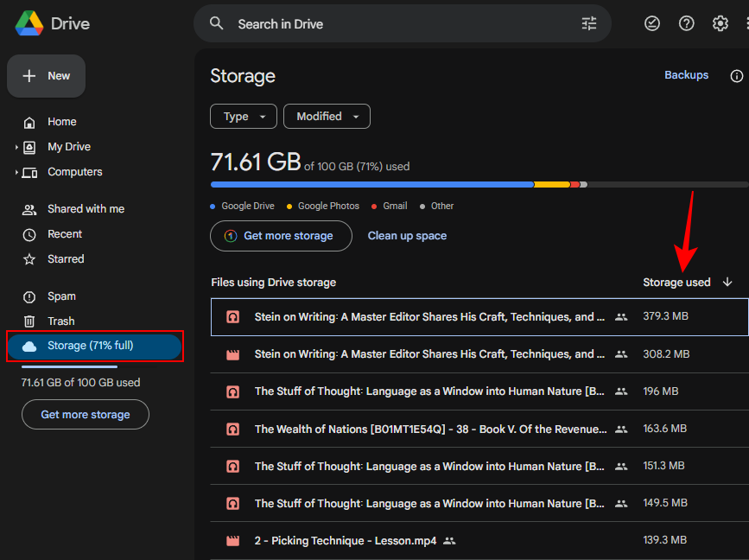Click the New button
The width and height of the screenshot is (749, 560).
click(x=47, y=76)
